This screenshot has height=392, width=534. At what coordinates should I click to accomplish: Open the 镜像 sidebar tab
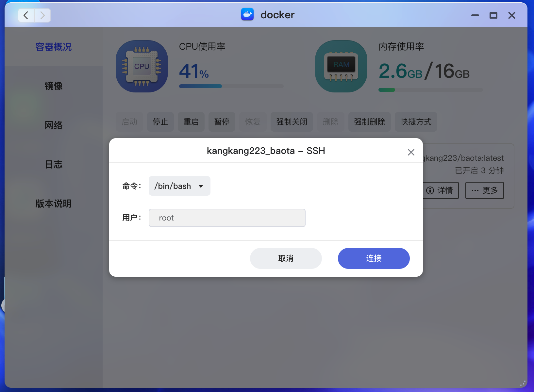pos(54,86)
